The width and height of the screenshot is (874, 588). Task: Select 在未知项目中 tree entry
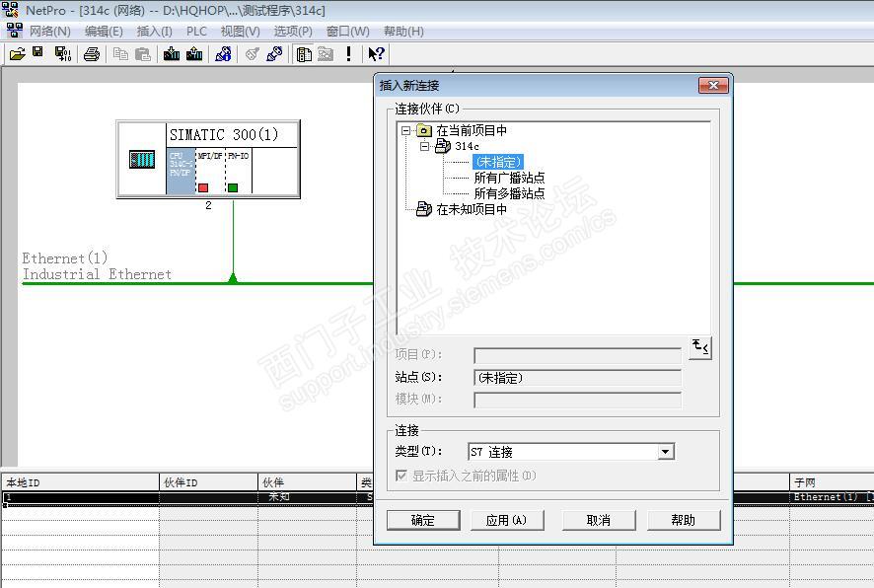(x=472, y=209)
